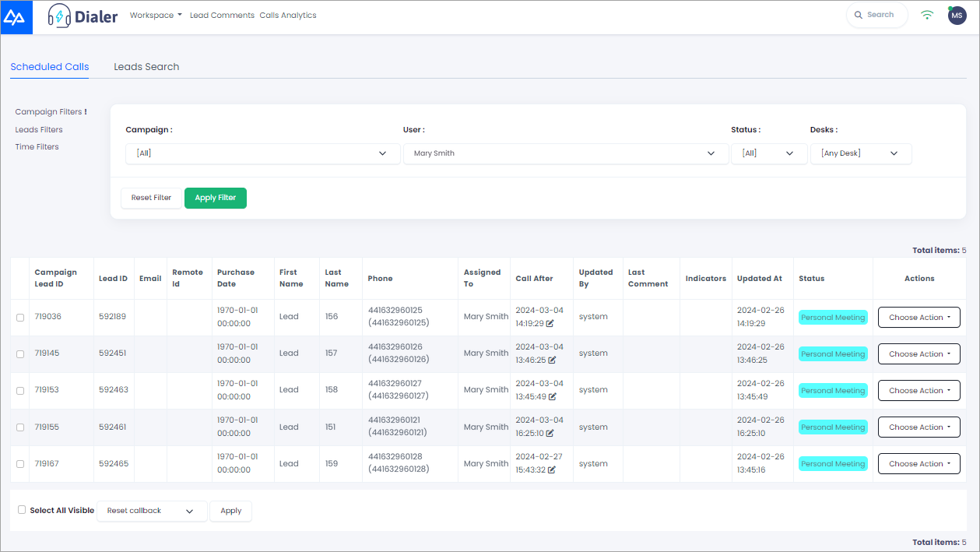
Task: Open Choose Action for lead 592465
Action: click(x=919, y=464)
